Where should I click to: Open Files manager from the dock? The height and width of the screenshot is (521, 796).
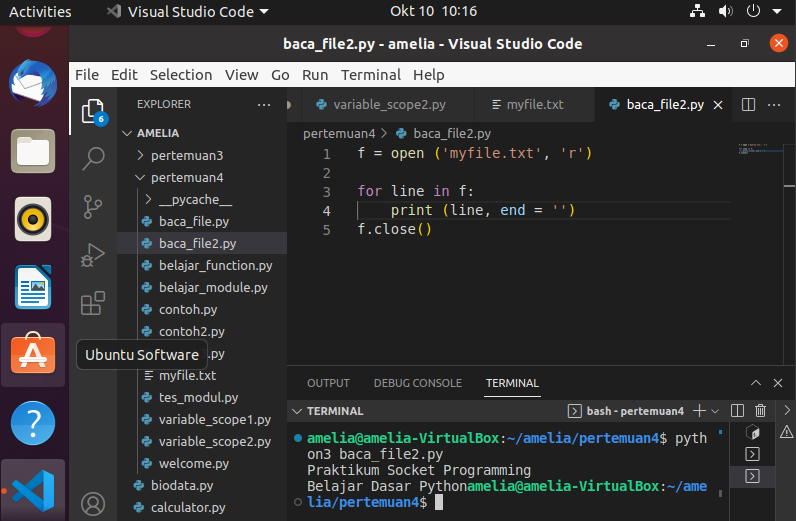pyautogui.click(x=33, y=151)
